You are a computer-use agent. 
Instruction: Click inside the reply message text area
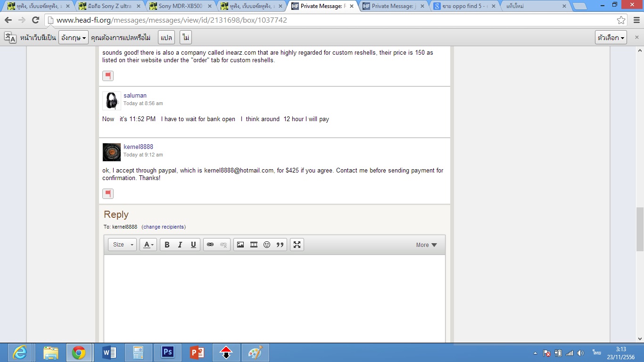click(274, 297)
